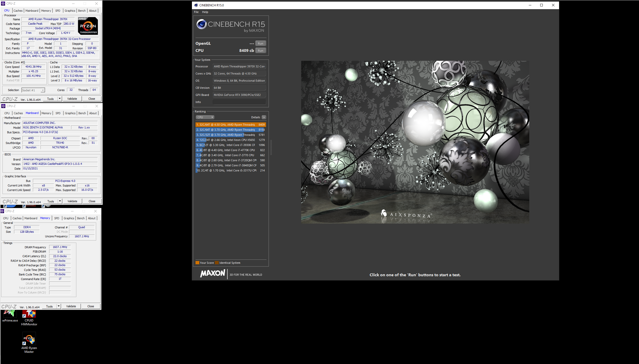Open the File menu in Cinebench
This screenshot has width=639, height=364.
[x=196, y=12]
